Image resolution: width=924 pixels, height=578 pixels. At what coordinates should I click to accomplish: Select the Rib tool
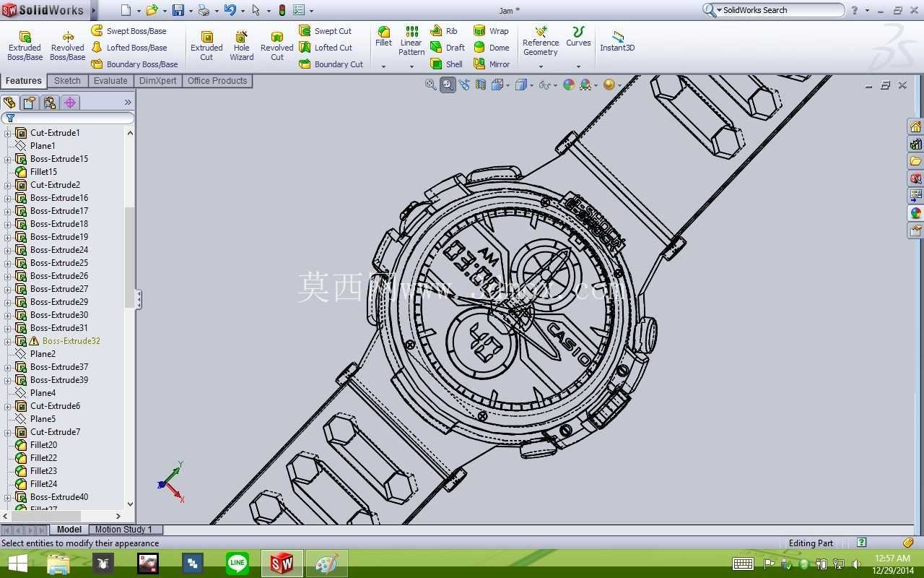tap(444, 31)
